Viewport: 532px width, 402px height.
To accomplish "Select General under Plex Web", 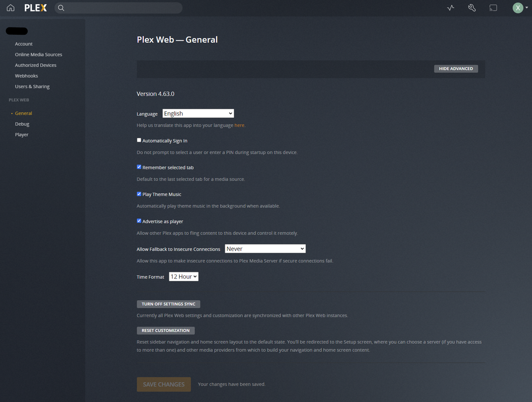I will pyautogui.click(x=24, y=113).
